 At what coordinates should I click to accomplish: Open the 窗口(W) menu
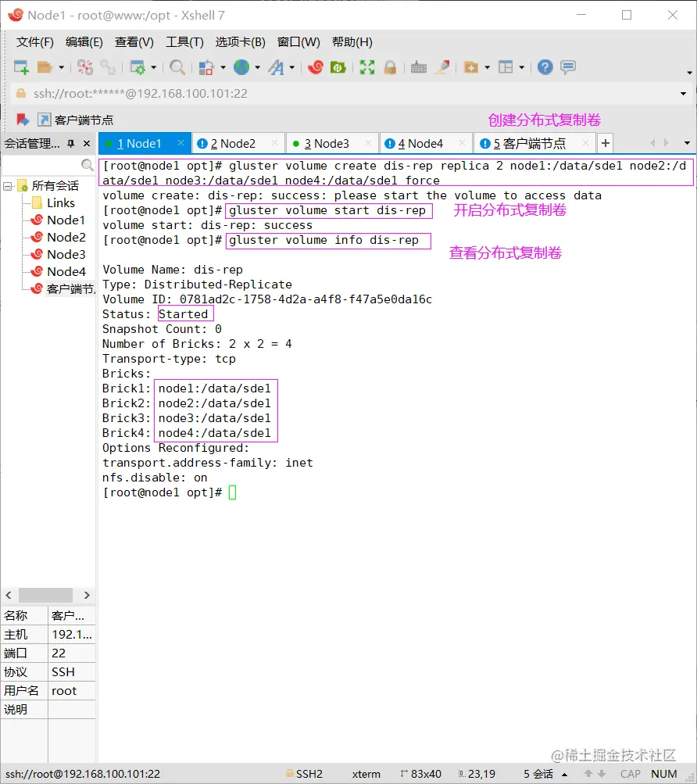[298, 42]
